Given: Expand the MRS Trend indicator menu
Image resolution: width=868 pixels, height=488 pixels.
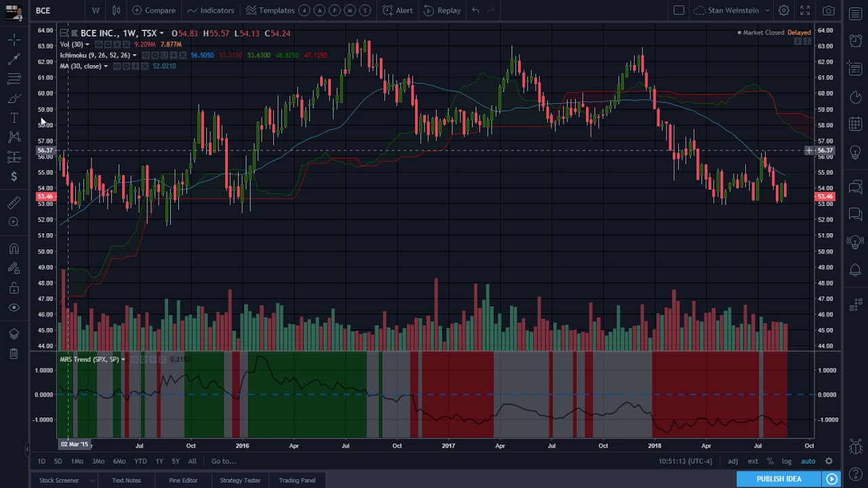Looking at the screenshot, I should tap(123, 360).
